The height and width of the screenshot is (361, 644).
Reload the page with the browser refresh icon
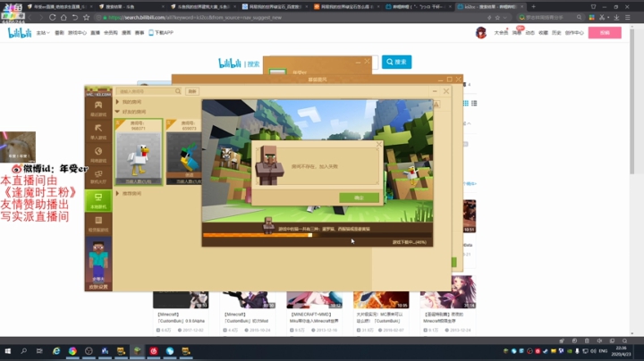[x=52, y=17]
